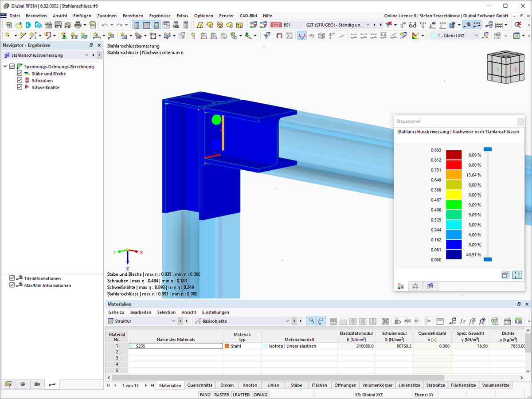532x399 pixels.
Task: Click the Isotrop | Linear elastisch cell
Action: click(299, 346)
